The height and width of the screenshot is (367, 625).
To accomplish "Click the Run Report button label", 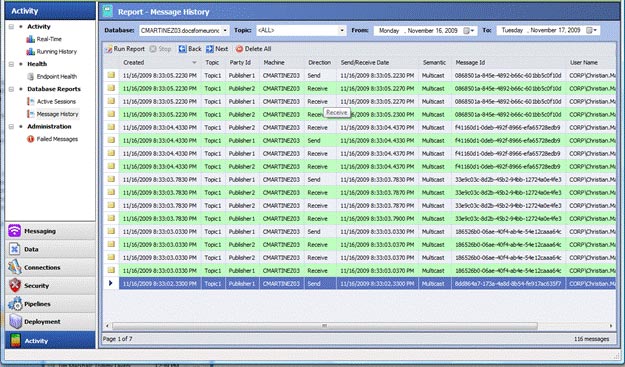I will 129,49.
